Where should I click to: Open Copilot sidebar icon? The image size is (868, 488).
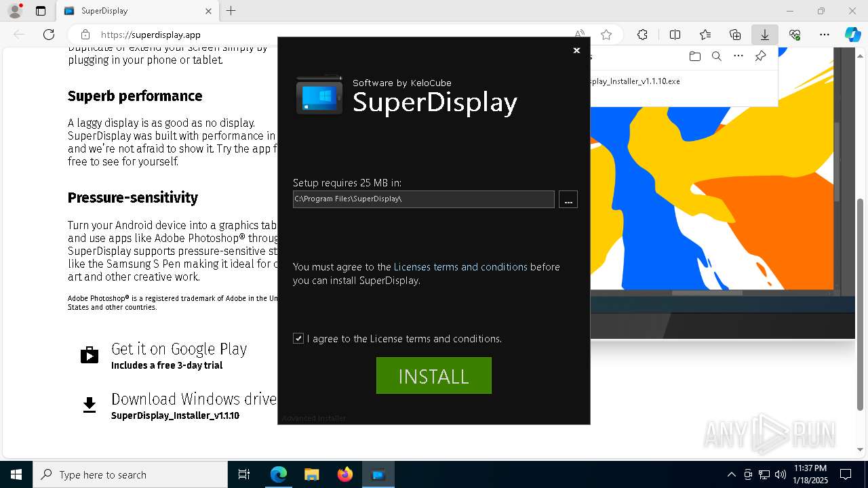click(852, 35)
